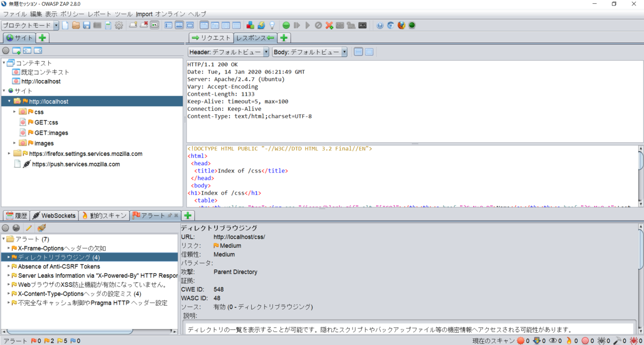Open the ポリシー menu
Viewport: 644px width, 345px height.
point(72,14)
